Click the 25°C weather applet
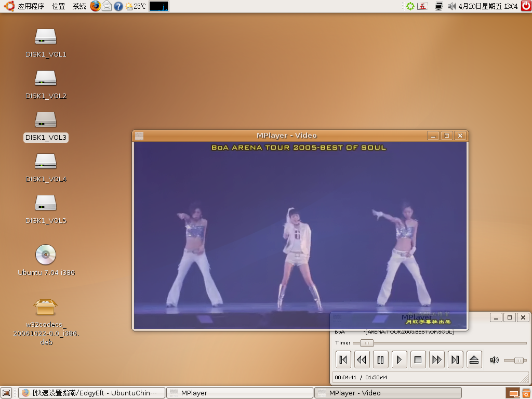Viewport: 532px width, 399px height. pyautogui.click(x=136, y=6)
